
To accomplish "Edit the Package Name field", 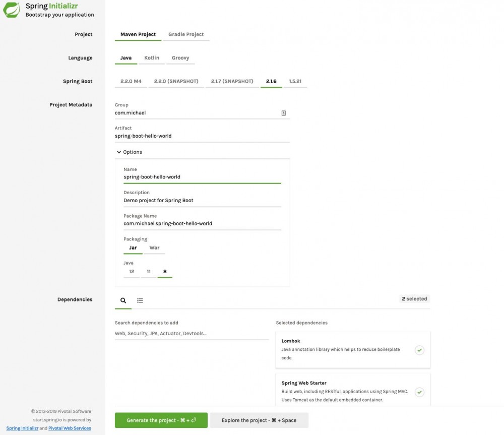I will click(202, 223).
